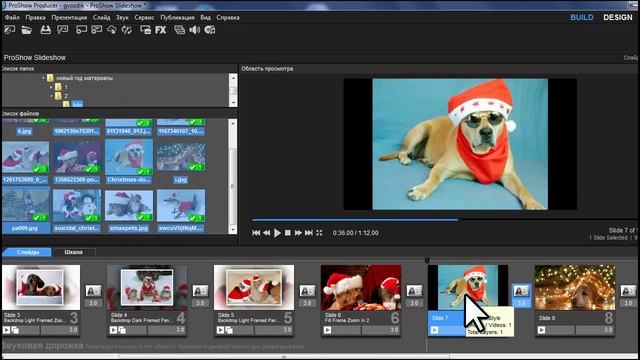
Task: Open the Публикация menu
Action: (x=177, y=18)
